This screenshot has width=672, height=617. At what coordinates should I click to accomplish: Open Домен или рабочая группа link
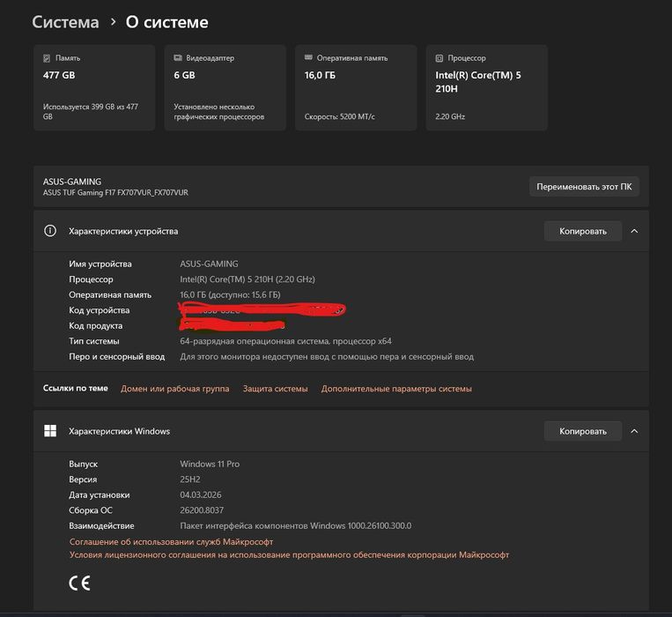coord(175,389)
